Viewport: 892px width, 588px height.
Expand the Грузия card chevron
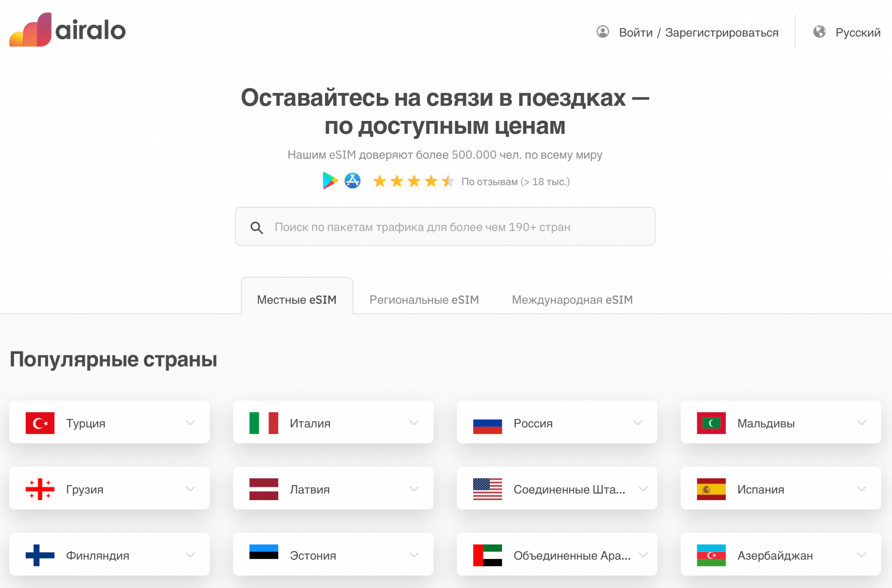click(x=190, y=489)
